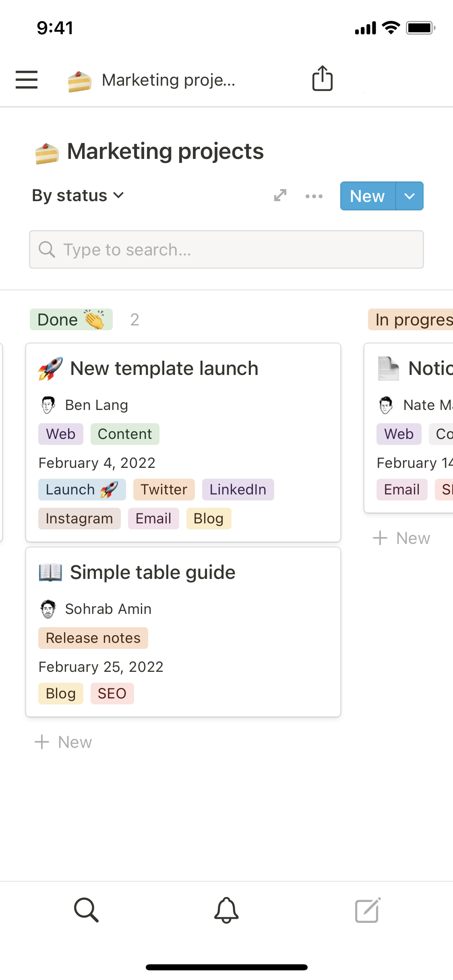Add new card under In progress column

pyautogui.click(x=402, y=538)
